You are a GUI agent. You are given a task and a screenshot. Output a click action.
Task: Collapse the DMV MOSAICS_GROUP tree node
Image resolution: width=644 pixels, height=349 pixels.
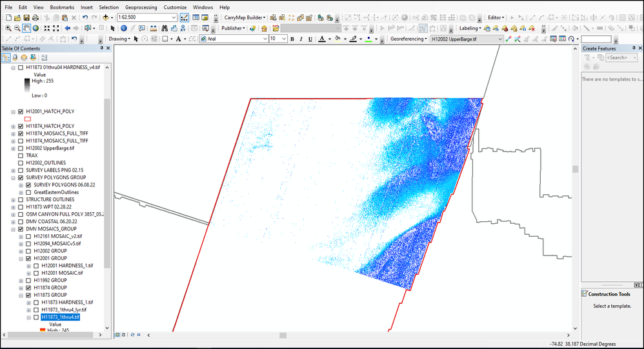13,229
